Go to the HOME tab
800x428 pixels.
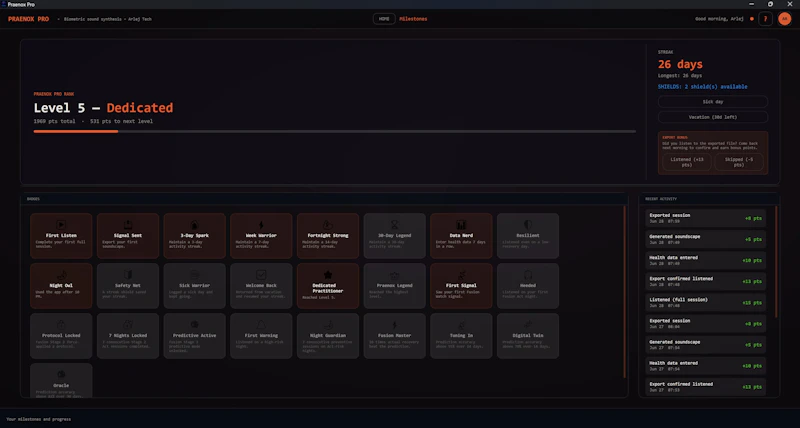point(384,19)
